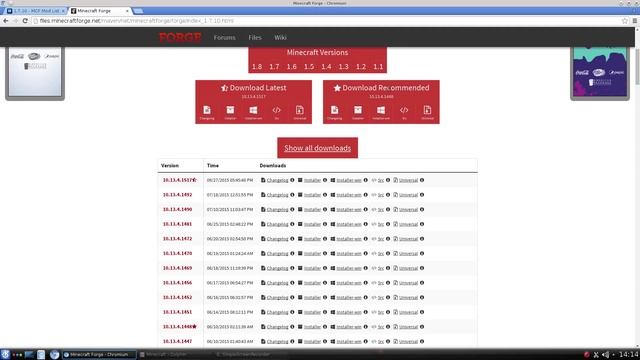Click info icon after Src in 10.13.4.1481 row
The width and height of the screenshot is (640, 360).
pos(388,224)
